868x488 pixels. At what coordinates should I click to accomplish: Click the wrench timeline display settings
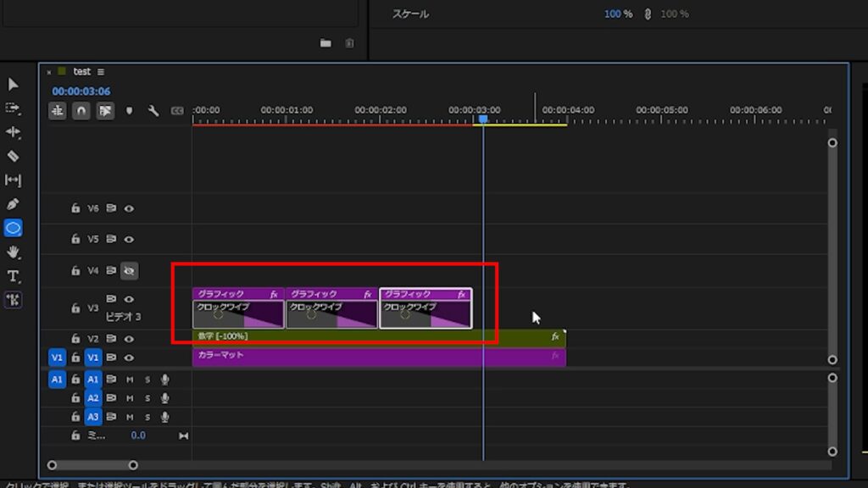pyautogui.click(x=153, y=111)
